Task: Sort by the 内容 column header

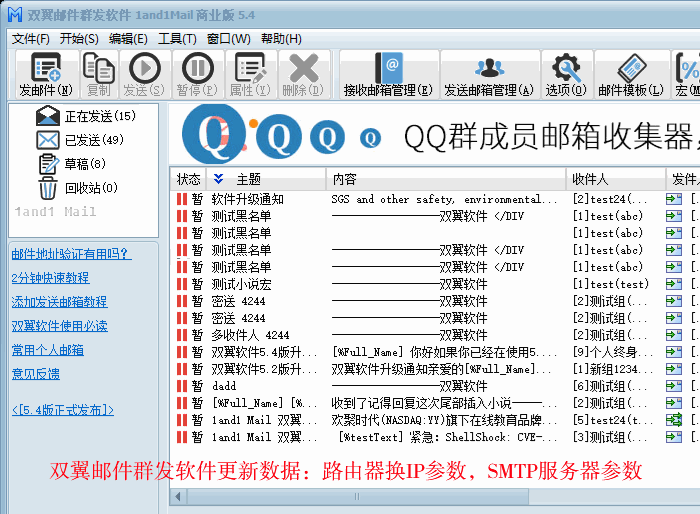Action: (x=446, y=179)
